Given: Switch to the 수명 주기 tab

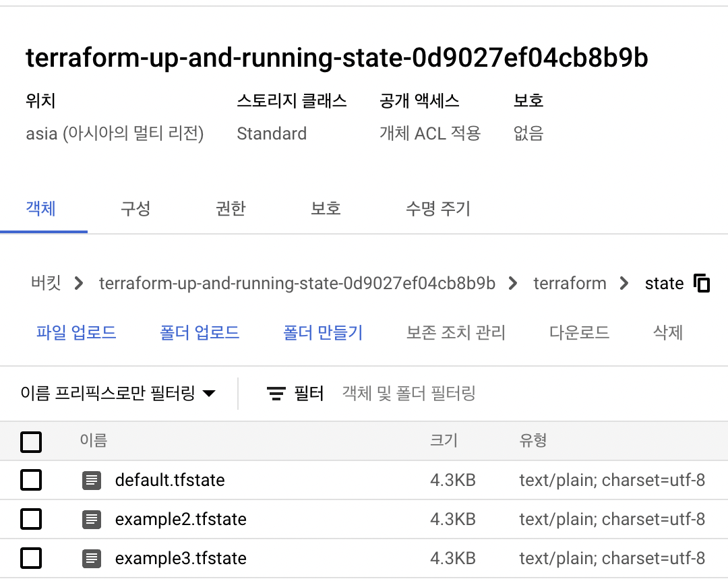Looking at the screenshot, I should click(438, 208).
